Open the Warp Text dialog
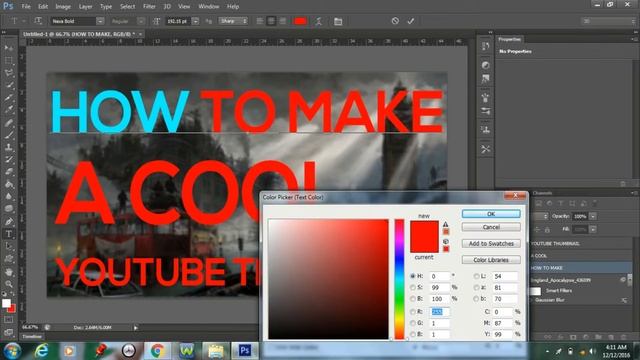This screenshot has width=640, height=360. (318, 21)
